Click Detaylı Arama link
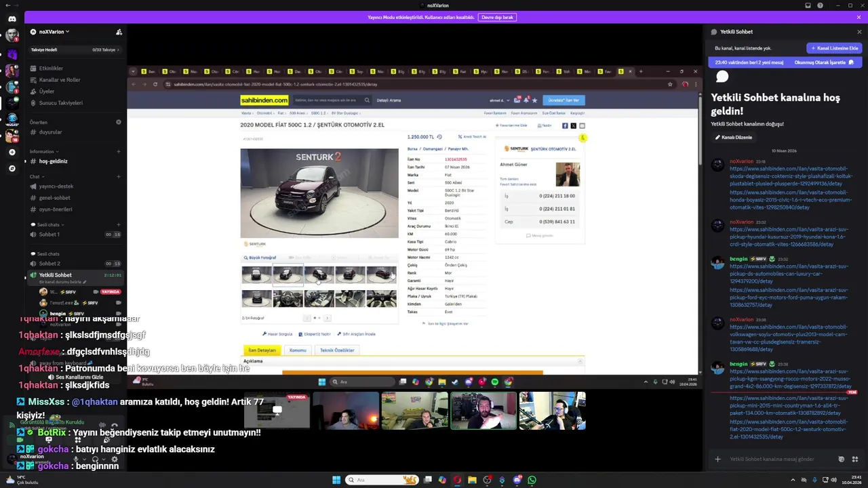 pyautogui.click(x=389, y=100)
